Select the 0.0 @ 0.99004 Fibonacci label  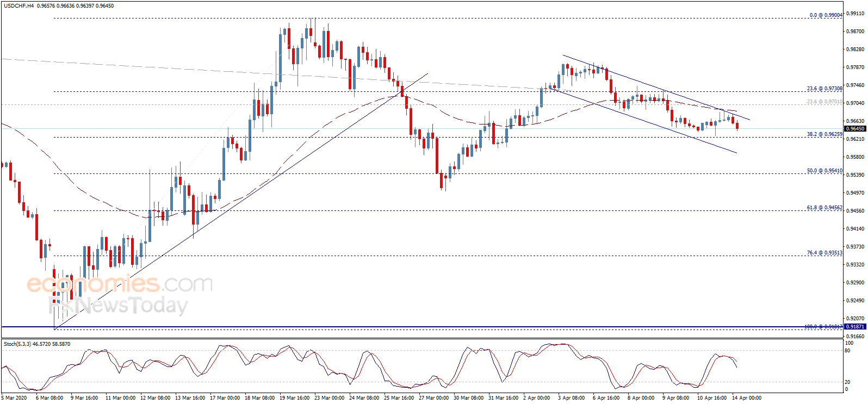(826, 15)
